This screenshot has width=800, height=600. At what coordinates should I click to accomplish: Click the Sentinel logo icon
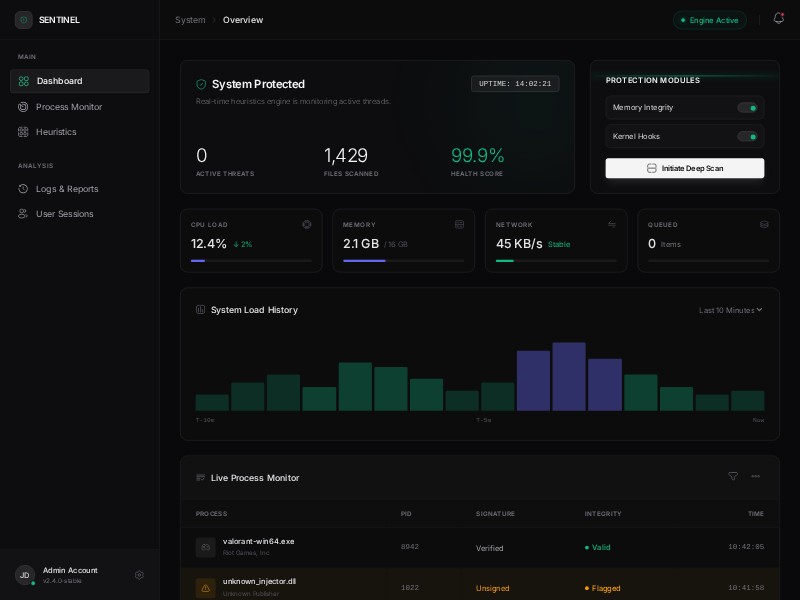[x=23, y=20]
